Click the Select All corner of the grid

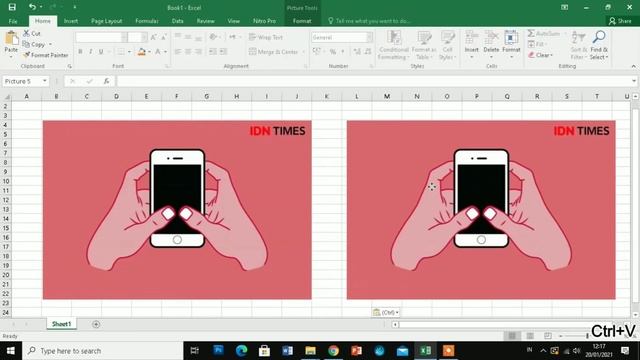tap(6, 96)
